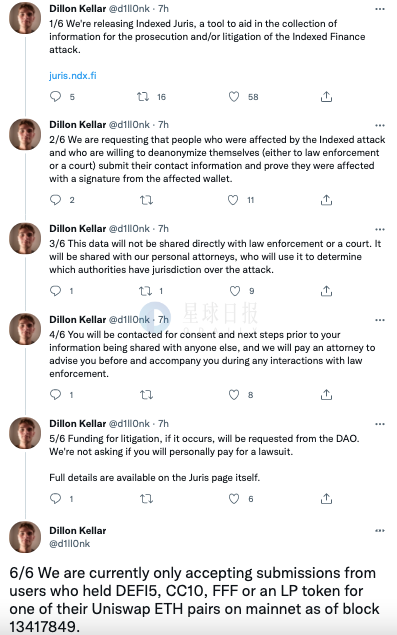Like the 2/6 tweet with 11 likes
397x635 pixels.
(x=233, y=200)
